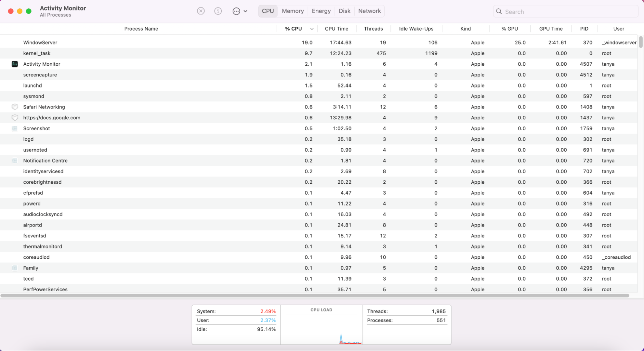Screen dimensions: 644x351
Task: Open the process info (i) toolbar icon
Action: [218, 11]
